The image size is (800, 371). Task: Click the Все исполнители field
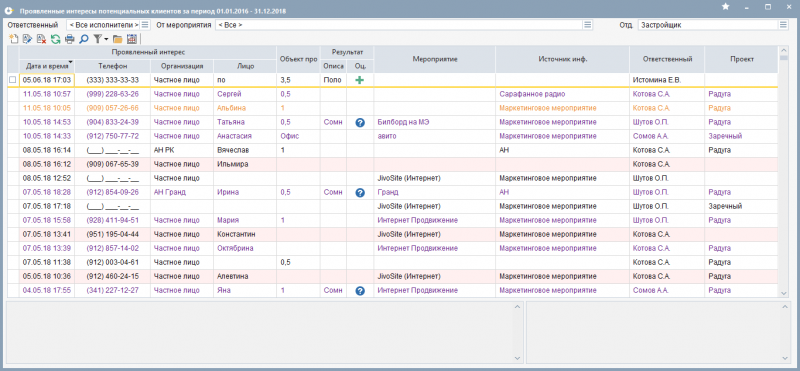pyautogui.click(x=103, y=24)
